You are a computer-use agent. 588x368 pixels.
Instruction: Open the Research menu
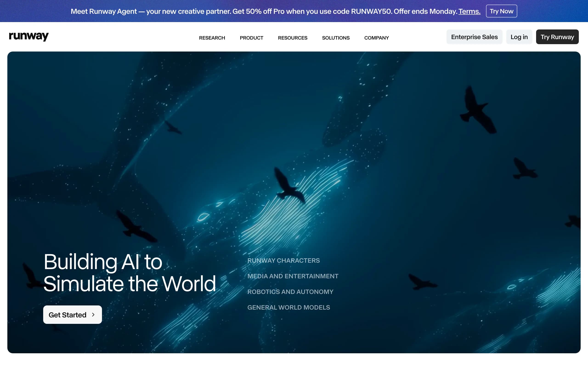click(212, 38)
